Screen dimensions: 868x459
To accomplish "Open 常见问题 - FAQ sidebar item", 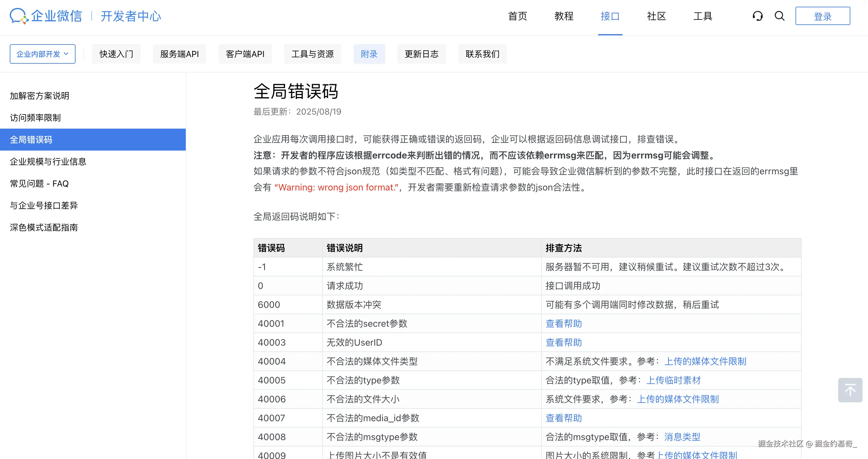I will point(39,183).
